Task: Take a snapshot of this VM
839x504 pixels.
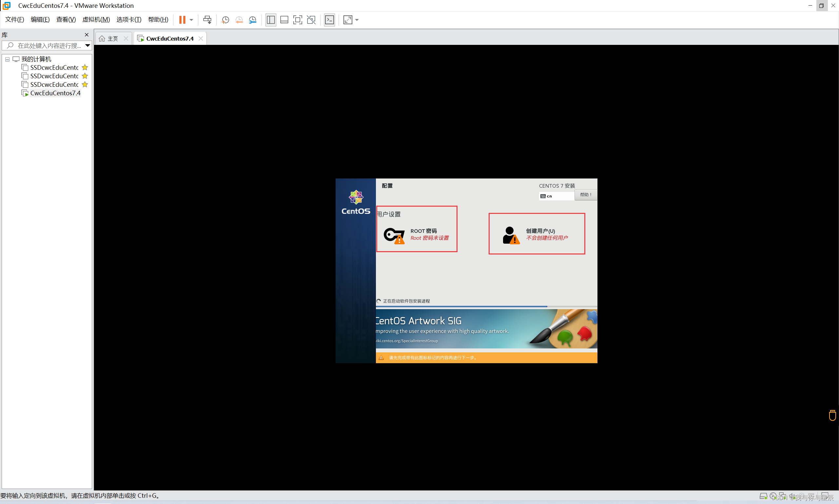Action: click(x=225, y=20)
